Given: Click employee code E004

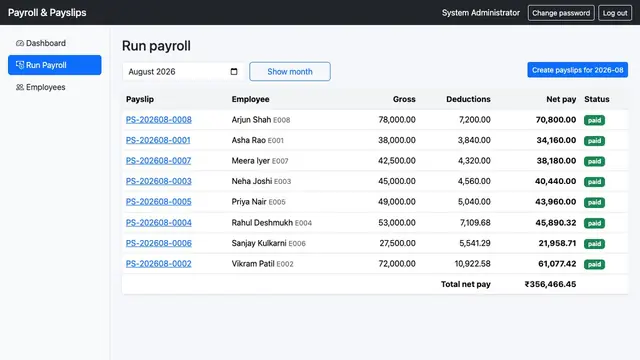Looking at the screenshot, I should (303, 223).
